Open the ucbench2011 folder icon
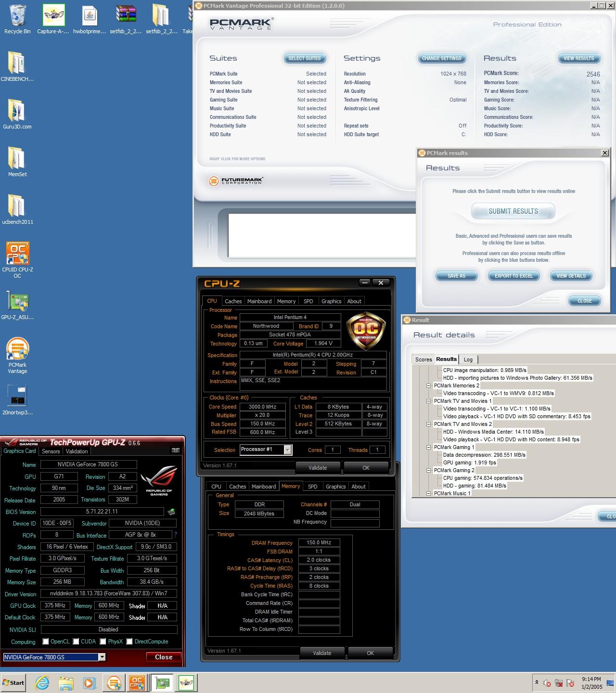The image size is (616, 693). (x=17, y=210)
